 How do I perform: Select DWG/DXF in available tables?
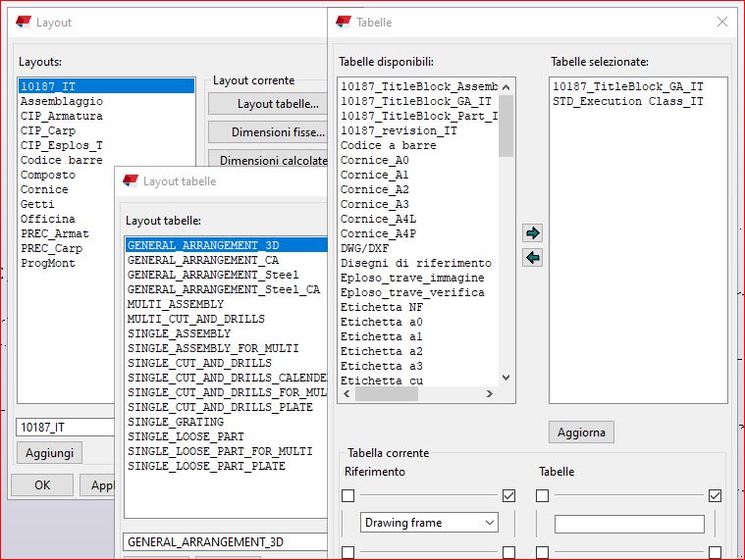[364, 248]
